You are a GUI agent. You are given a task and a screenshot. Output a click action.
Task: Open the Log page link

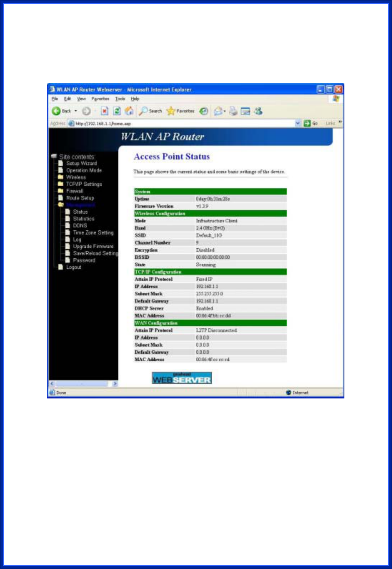(77, 239)
